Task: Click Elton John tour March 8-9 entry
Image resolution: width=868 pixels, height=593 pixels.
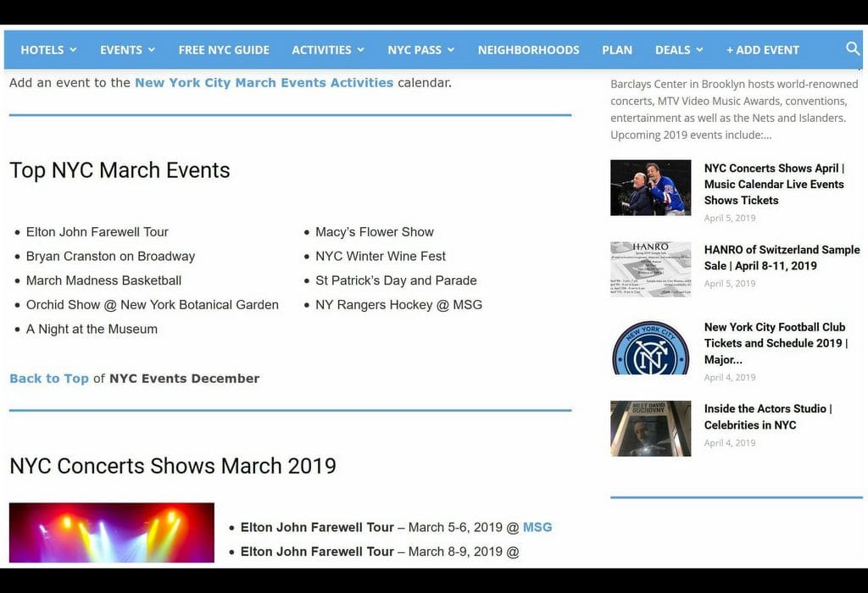Action: [x=380, y=551]
